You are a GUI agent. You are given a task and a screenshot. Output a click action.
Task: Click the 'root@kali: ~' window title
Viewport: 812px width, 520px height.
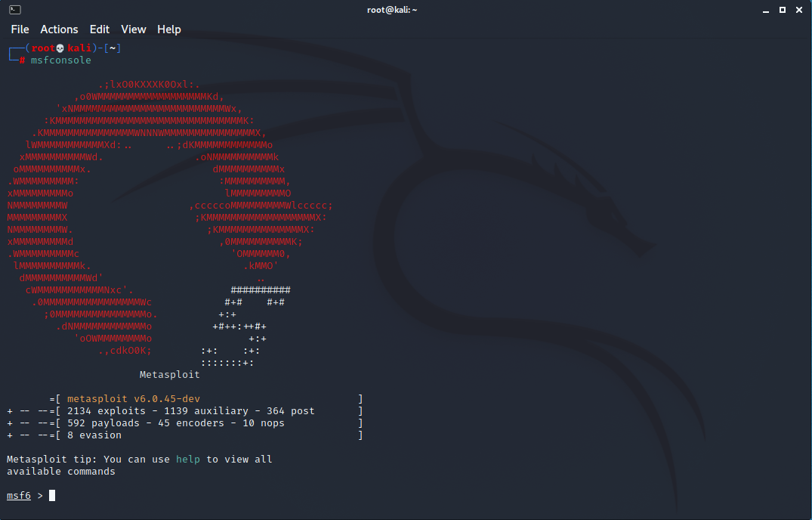[392, 10]
